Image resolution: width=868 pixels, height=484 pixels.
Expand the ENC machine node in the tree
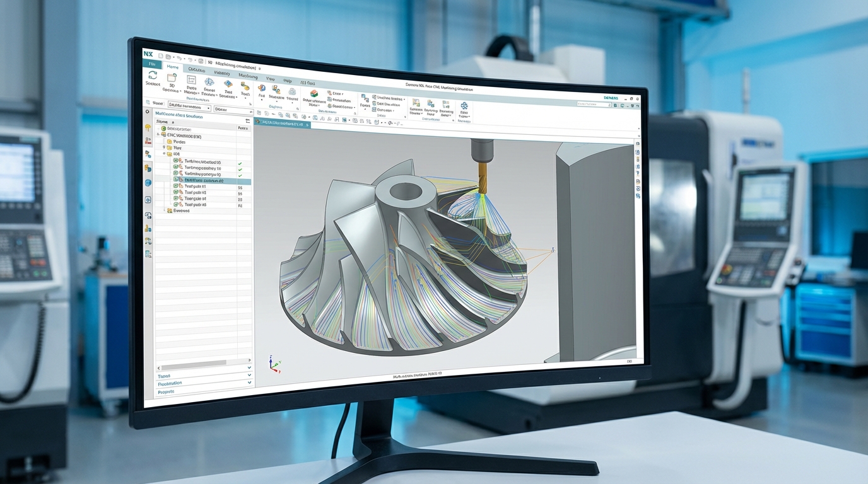pyautogui.click(x=158, y=134)
